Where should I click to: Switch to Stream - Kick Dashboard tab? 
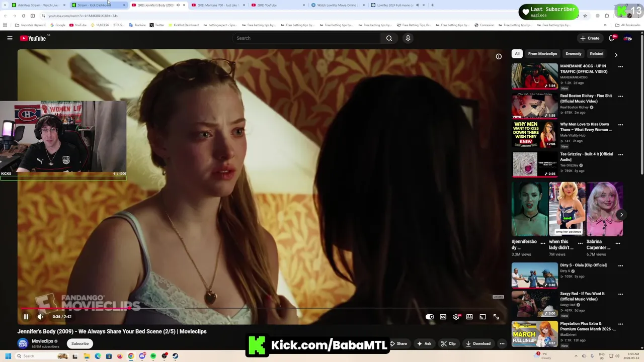[98, 5]
